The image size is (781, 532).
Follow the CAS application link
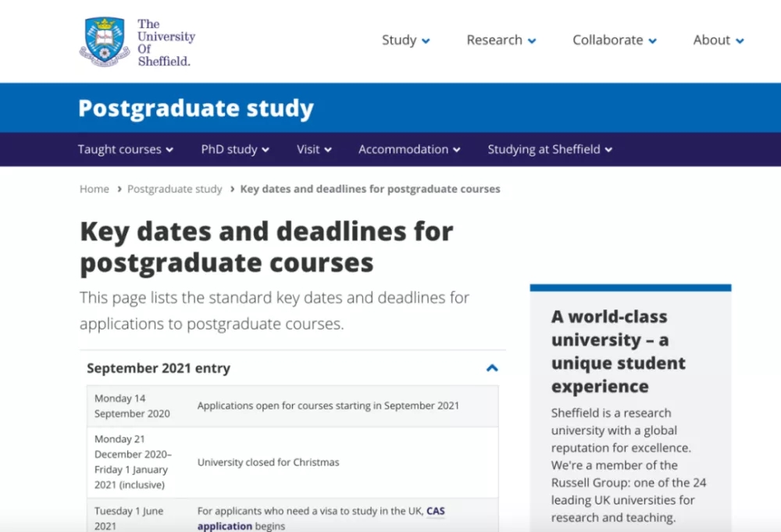point(321,519)
